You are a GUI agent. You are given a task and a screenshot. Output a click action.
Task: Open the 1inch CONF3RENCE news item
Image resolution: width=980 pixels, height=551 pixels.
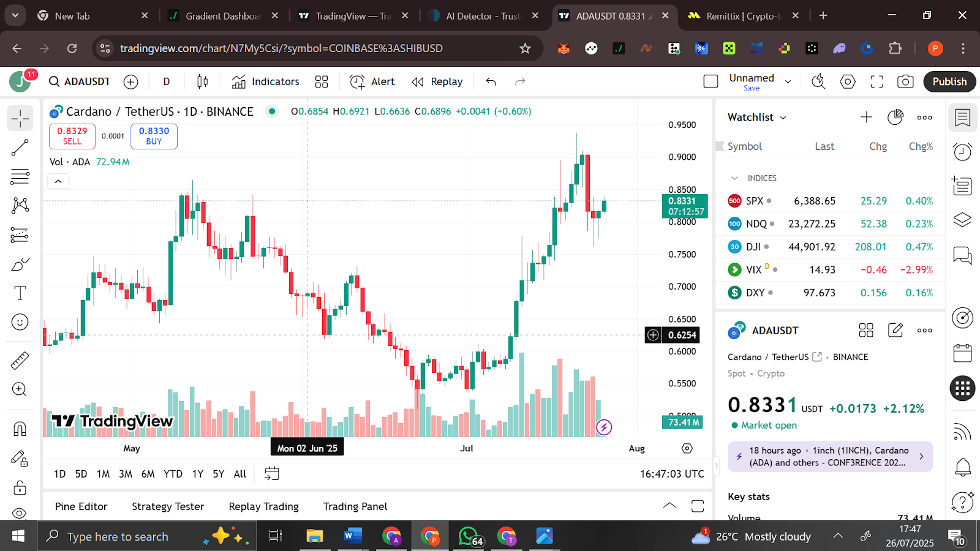click(830, 457)
